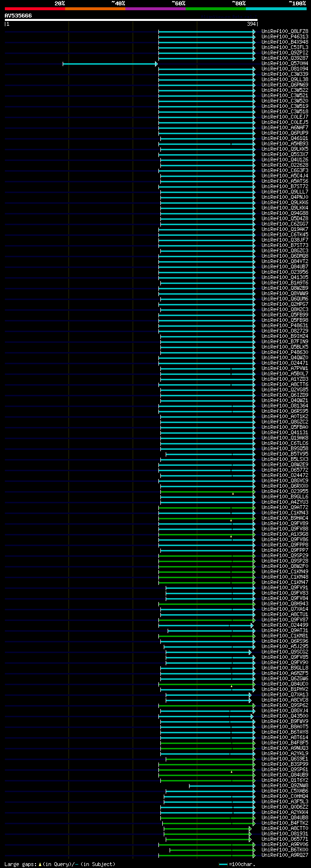Click the UniRef100_A7PVW1 label
The height and width of the screenshot is (868, 311).
[285, 368]
